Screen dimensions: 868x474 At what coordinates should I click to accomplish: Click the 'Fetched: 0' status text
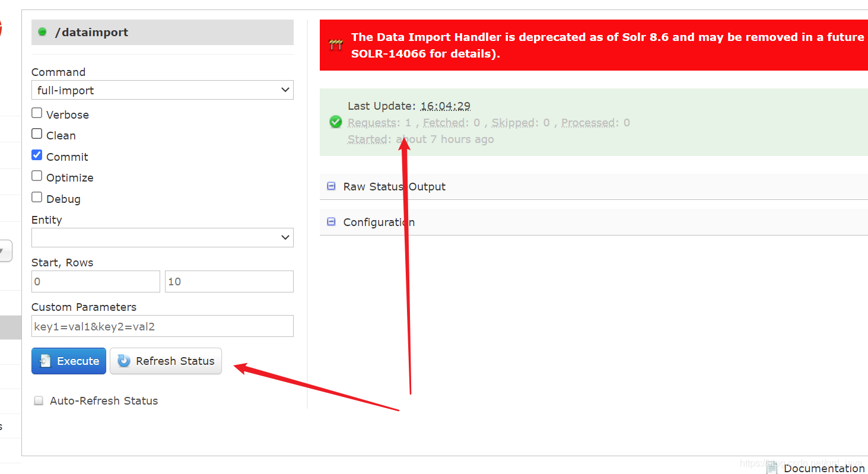(x=452, y=123)
